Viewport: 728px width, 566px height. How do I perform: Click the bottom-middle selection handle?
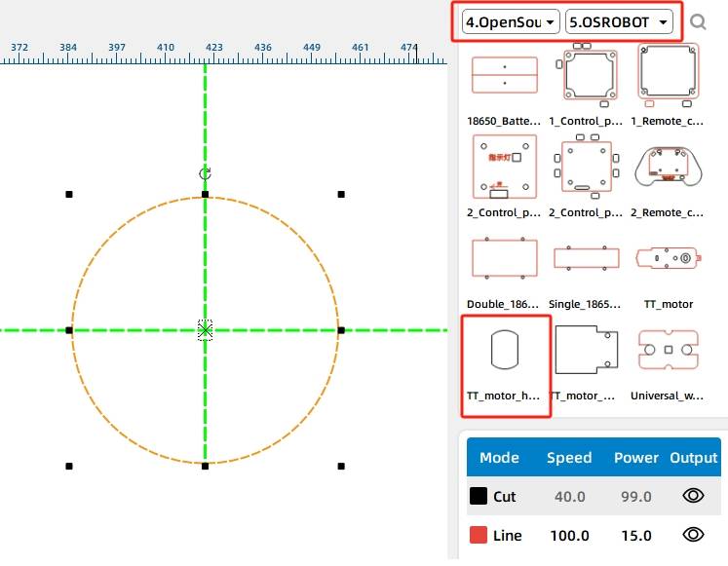[205, 467]
